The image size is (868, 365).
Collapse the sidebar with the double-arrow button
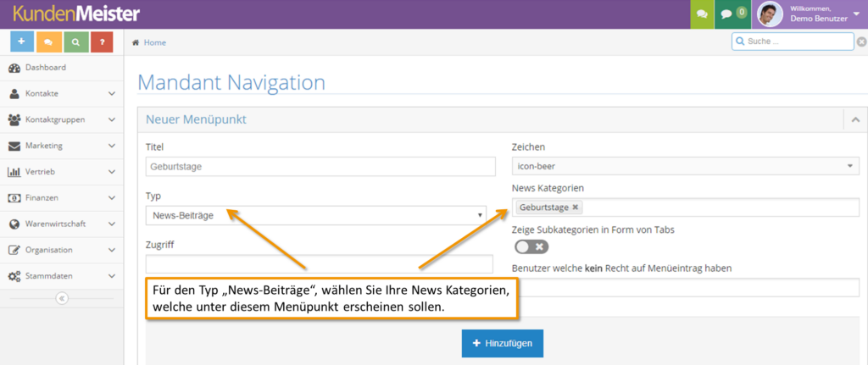click(x=62, y=298)
